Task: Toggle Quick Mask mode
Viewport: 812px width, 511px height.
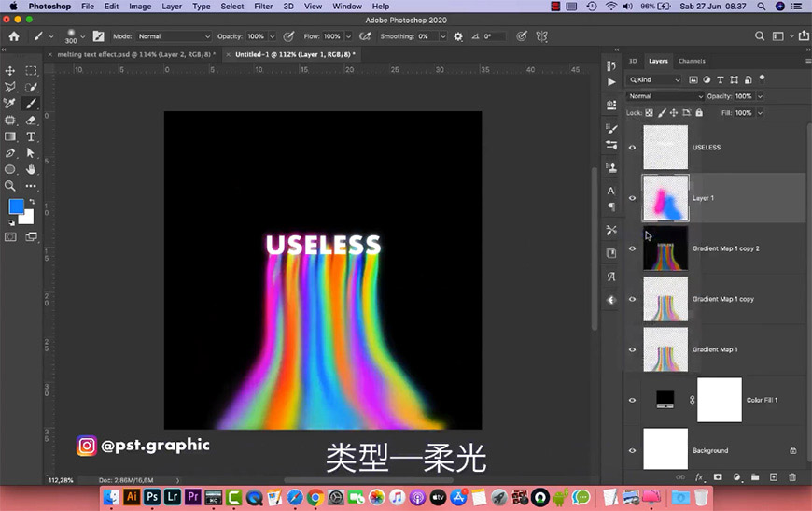Action: pos(10,237)
